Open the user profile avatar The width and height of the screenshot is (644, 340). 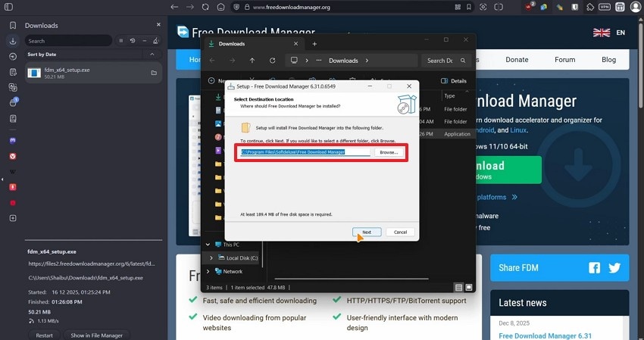tap(635, 7)
